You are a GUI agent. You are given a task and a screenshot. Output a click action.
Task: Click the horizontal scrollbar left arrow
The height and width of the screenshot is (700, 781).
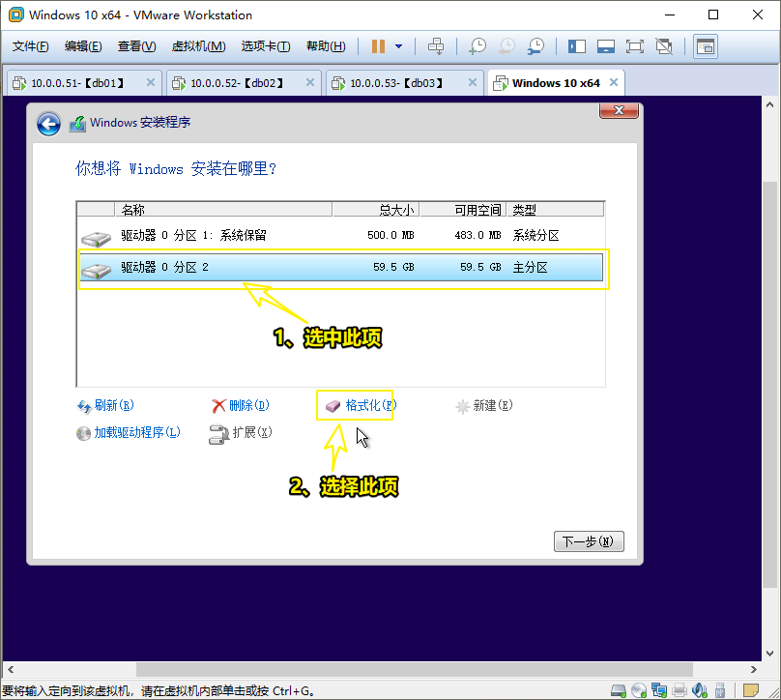11,669
